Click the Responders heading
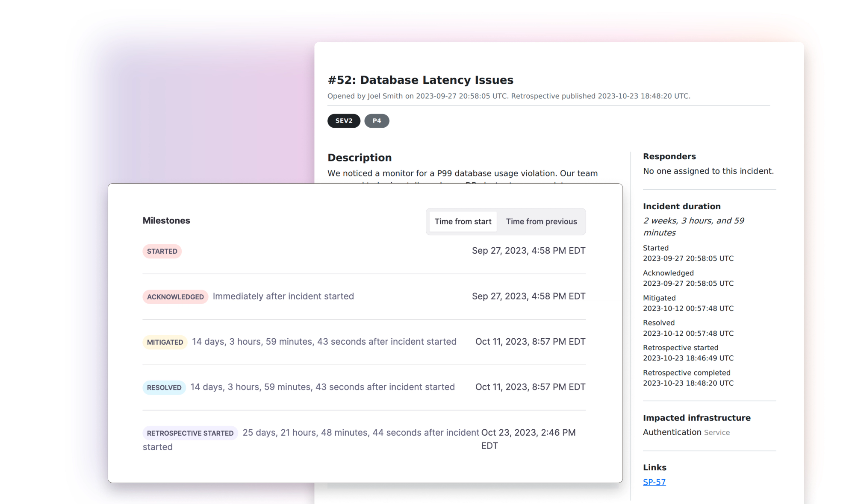 coord(669,156)
